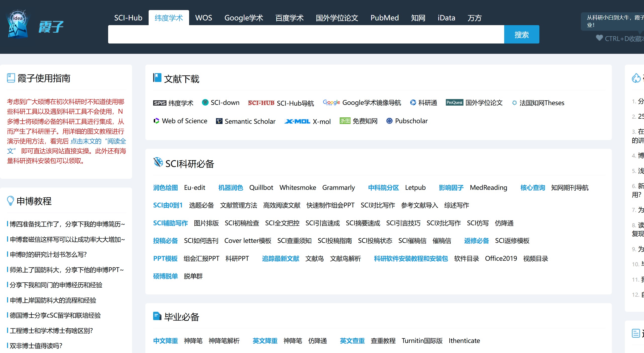Open the Ithenticate link
Viewport: 644px width, 353px height.
[x=464, y=341]
